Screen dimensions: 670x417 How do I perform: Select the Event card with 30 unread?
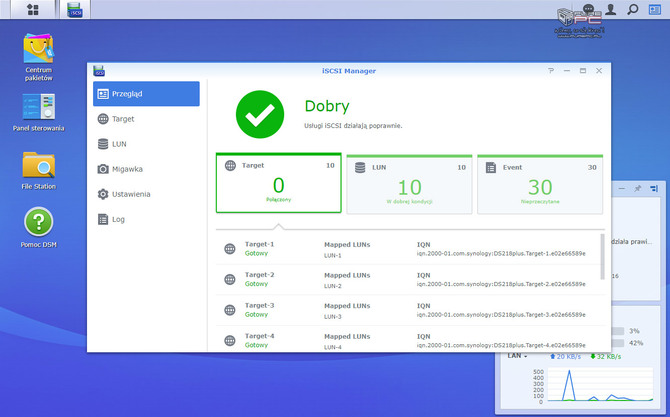(x=540, y=184)
